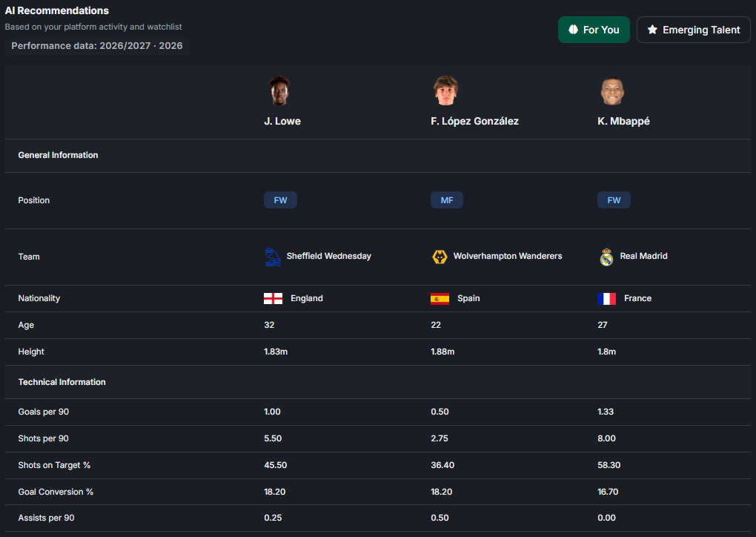Click the Performance data 2026/2027 label
The image size is (756, 537).
pyautogui.click(x=97, y=46)
